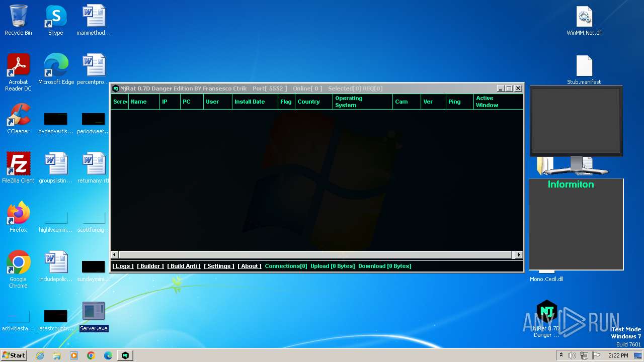Screen dimensions: 644x362
Task: Select the Server.exe desktop icon
Action: point(94,316)
